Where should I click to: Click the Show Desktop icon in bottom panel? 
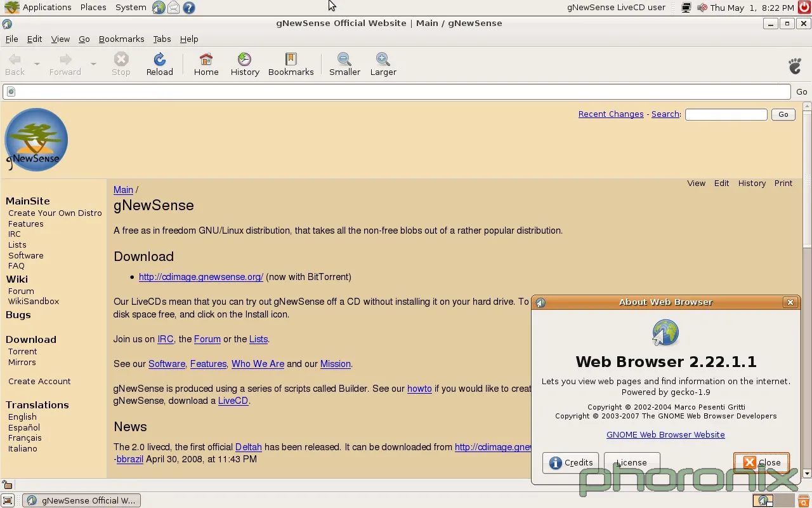click(8, 500)
